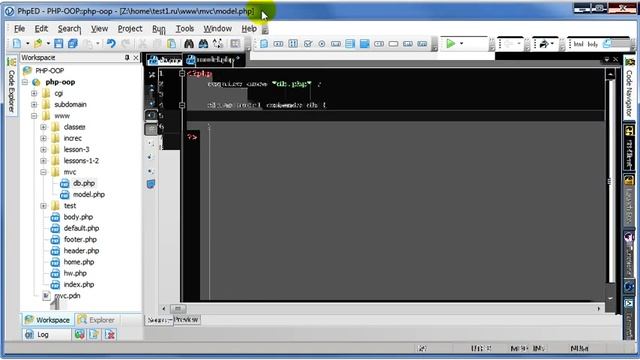Click the Replace text icon
This screenshot has height=360, width=640.
[218, 43]
